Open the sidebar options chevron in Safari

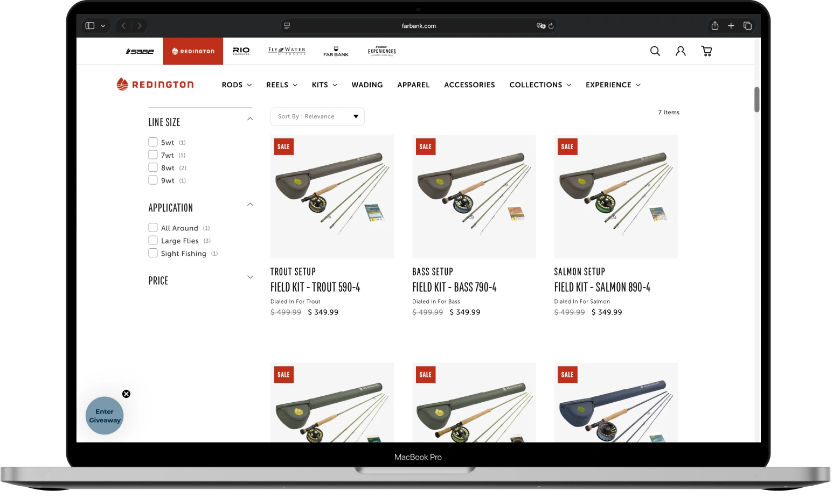(103, 26)
